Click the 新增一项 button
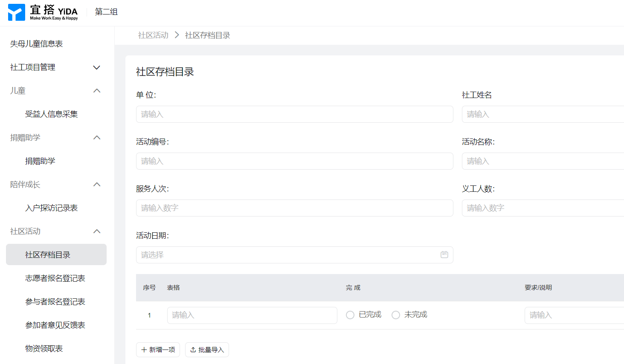This screenshot has height=364, width=624. click(158, 350)
